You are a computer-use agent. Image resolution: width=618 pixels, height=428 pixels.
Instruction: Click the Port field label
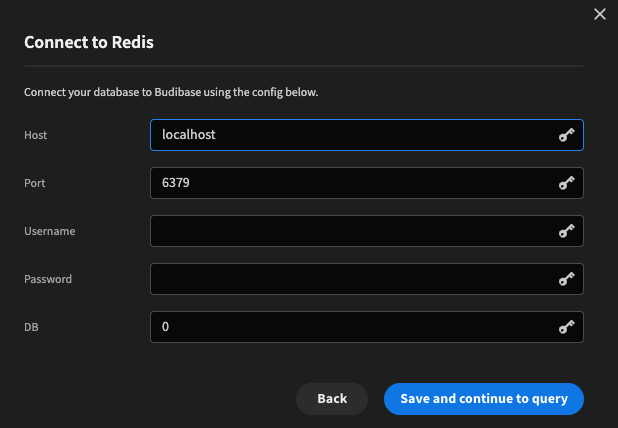(x=35, y=183)
